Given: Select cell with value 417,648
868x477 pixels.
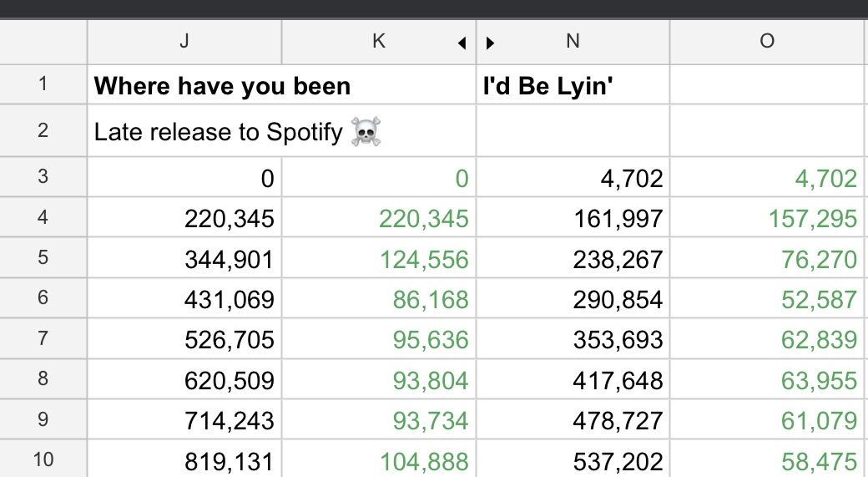Looking at the screenshot, I should [x=573, y=379].
